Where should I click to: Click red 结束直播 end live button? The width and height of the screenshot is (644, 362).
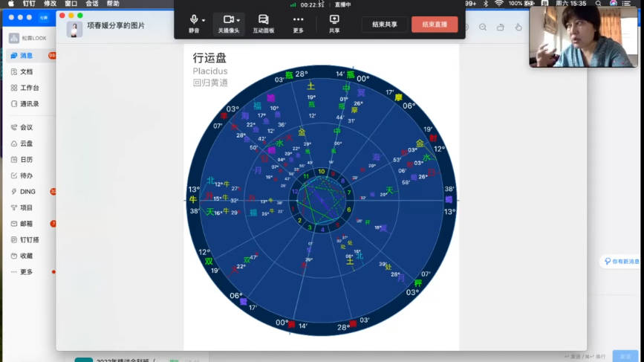point(435,25)
